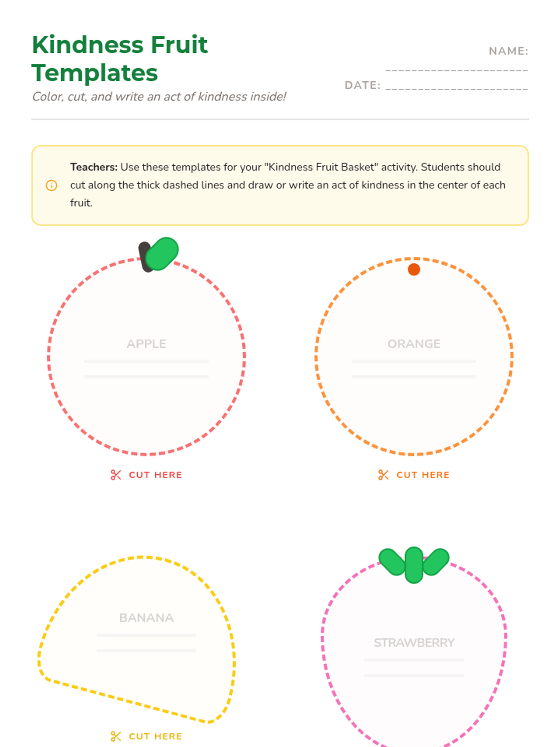560x747 pixels.
Task: Click the first writing line in the orange
Action: coord(414,361)
